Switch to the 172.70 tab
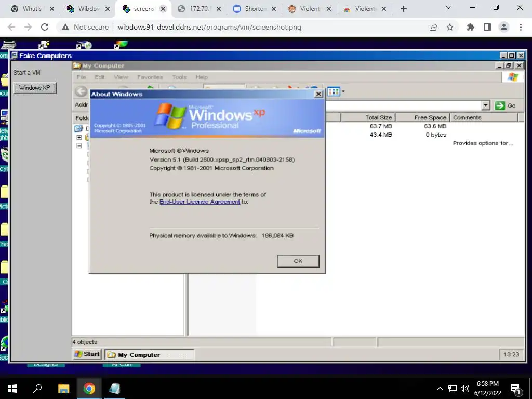This screenshot has width=532, height=399. 199,9
